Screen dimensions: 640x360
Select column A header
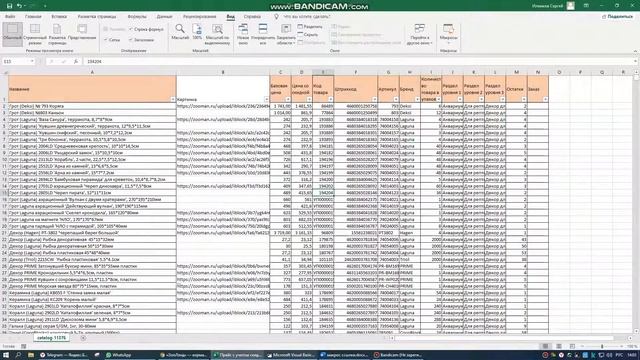[x=92, y=72]
